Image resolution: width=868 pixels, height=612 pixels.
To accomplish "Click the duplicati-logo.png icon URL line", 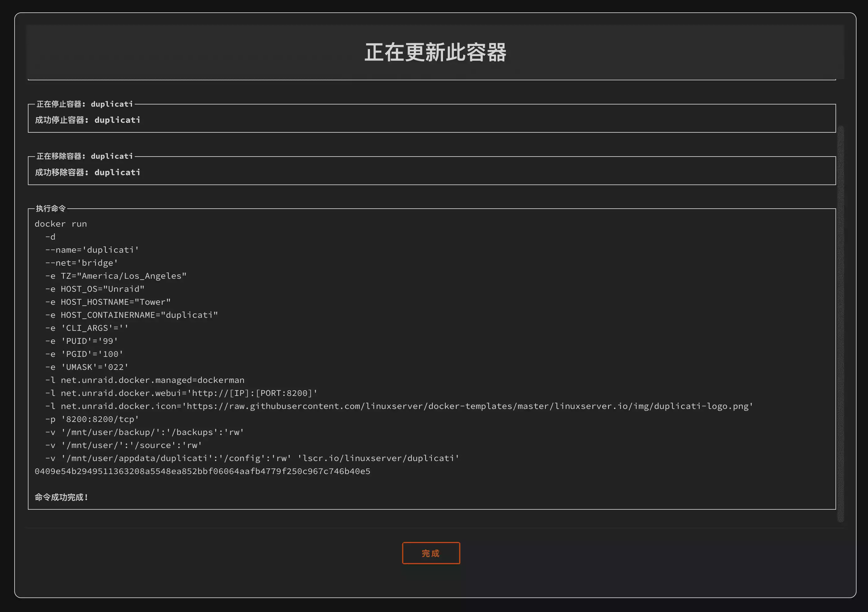I will [x=399, y=406].
